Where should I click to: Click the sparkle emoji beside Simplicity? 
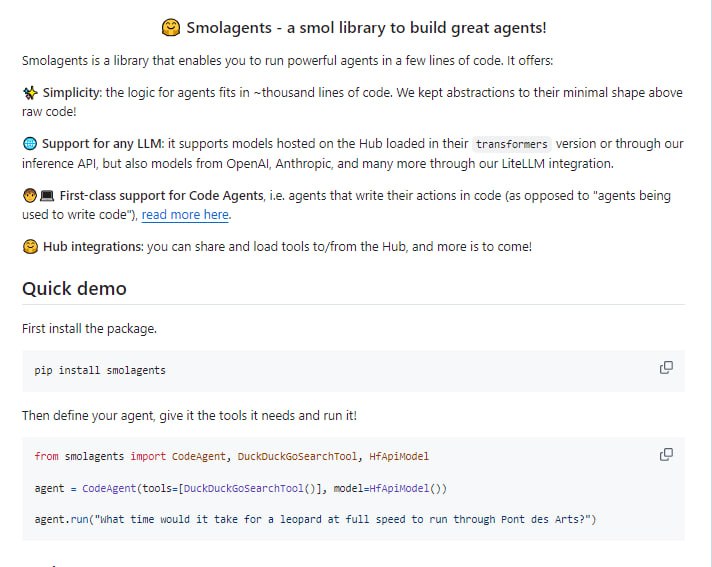[30, 93]
